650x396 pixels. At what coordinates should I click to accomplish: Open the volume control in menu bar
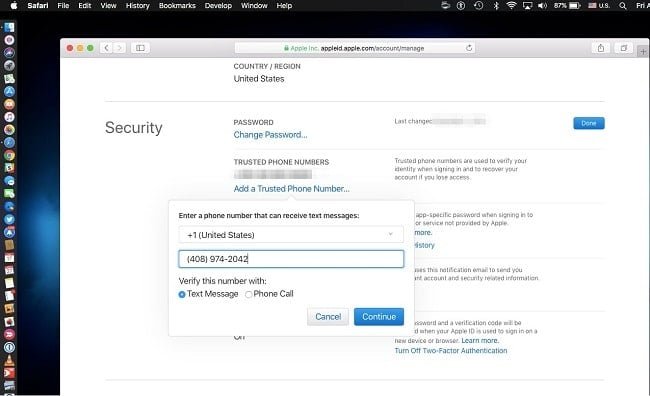click(x=542, y=6)
